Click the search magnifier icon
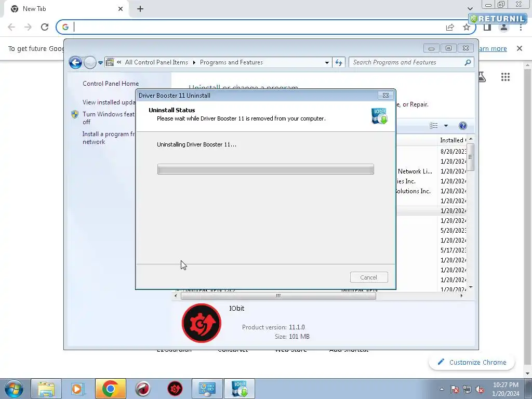This screenshot has height=399, width=532. coord(468,62)
